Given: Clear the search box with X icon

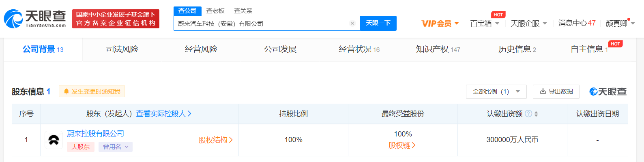Looking at the screenshot, I should (x=352, y=23).
